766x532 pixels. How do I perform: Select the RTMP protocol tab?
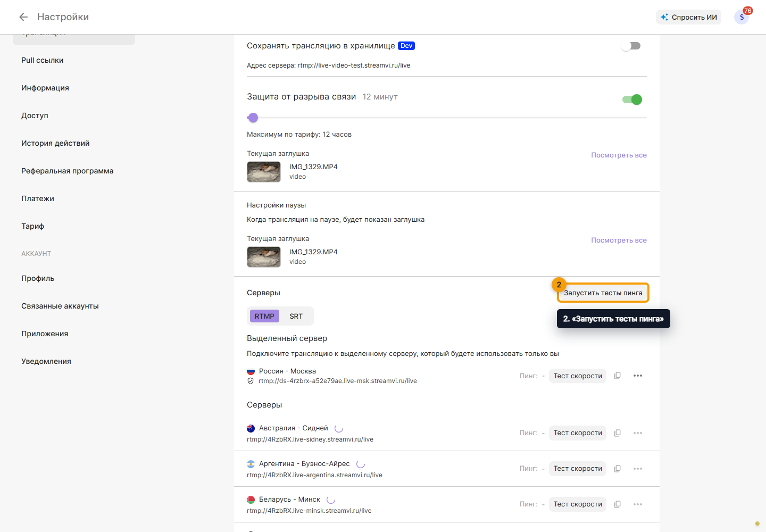264,316
